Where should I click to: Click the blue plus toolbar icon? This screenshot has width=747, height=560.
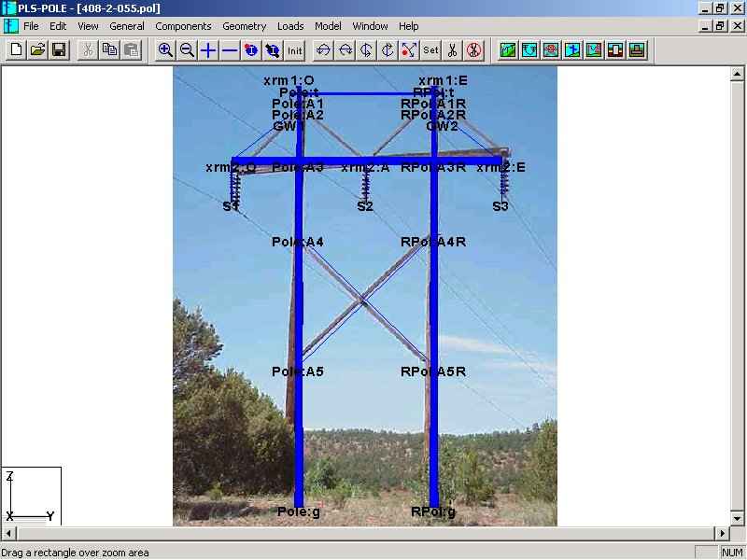pos(208,50)
